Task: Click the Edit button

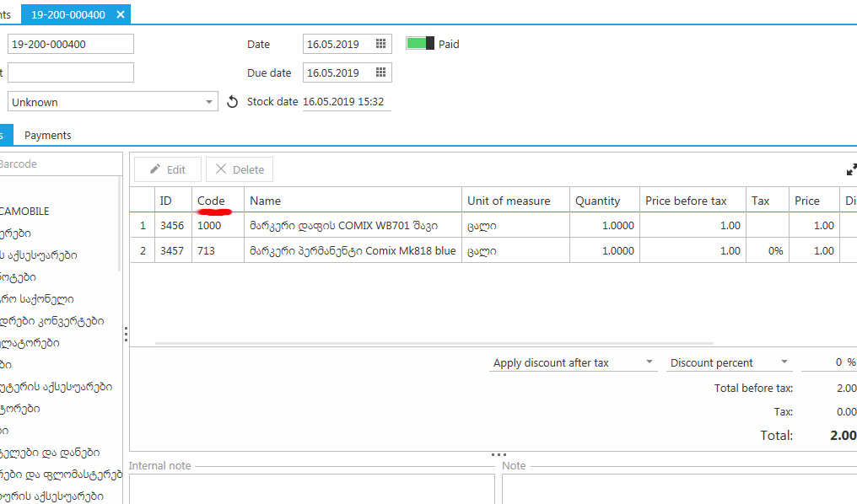Action: click(168, 169)
